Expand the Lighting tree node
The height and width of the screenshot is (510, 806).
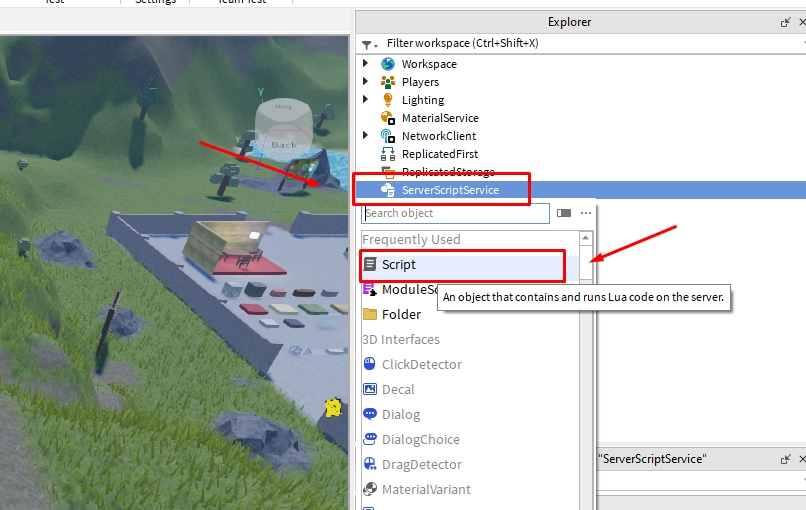tap(365, 99)
